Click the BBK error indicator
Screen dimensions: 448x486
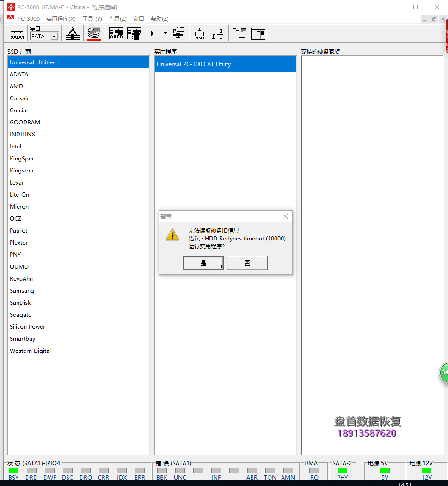pos(162,471)
